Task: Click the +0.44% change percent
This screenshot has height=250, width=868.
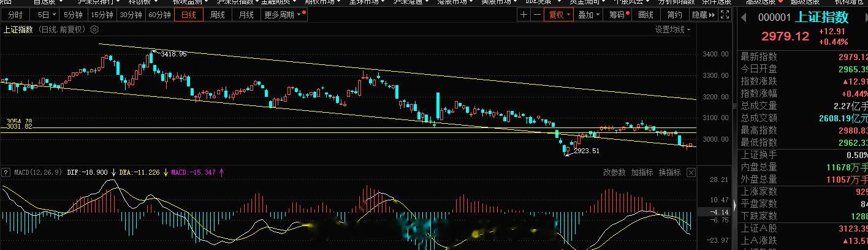Action: [x=833, y=42]
